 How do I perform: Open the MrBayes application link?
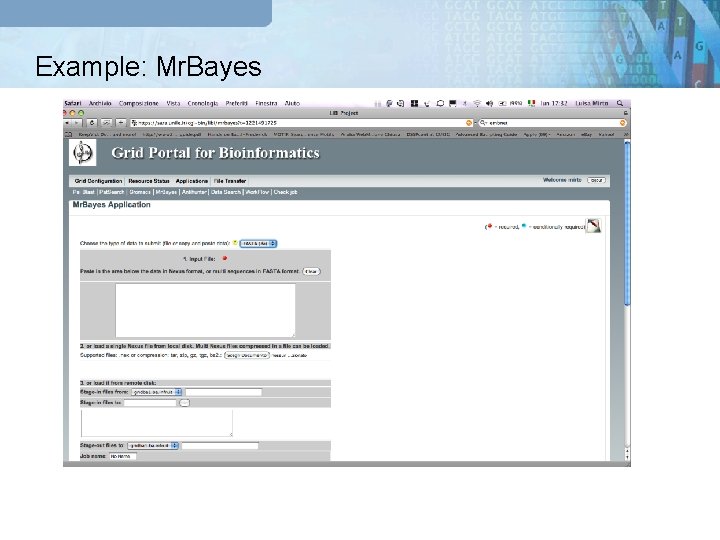coord(166,192)
